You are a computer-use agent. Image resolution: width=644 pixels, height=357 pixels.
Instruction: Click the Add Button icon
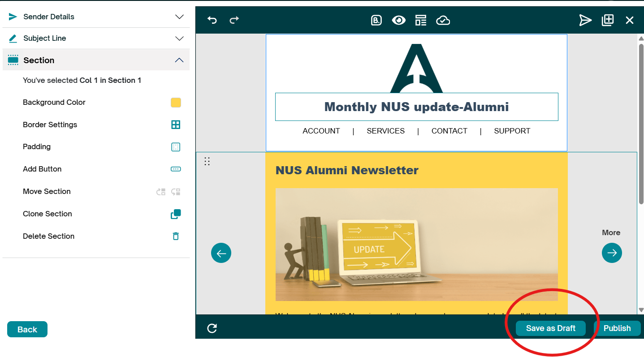click(176, 169)
